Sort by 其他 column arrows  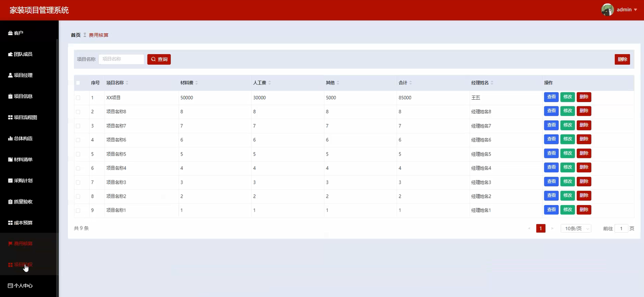(x=338, y=83)
